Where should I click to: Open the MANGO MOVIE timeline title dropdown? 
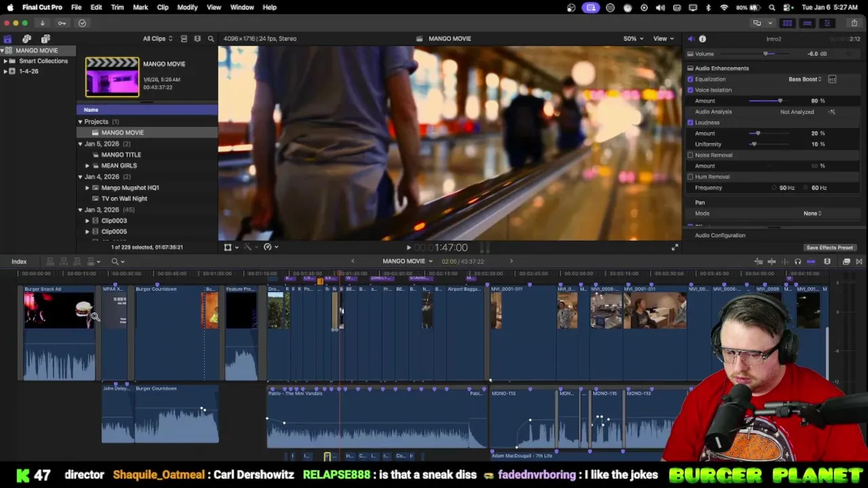[x=408, y=262]
